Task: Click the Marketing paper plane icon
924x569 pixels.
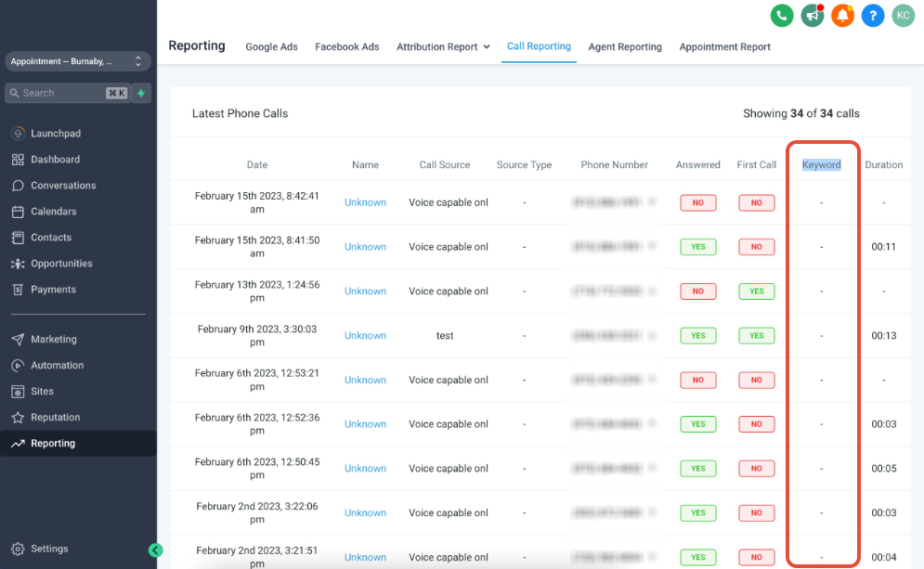Action: (18, 340)
